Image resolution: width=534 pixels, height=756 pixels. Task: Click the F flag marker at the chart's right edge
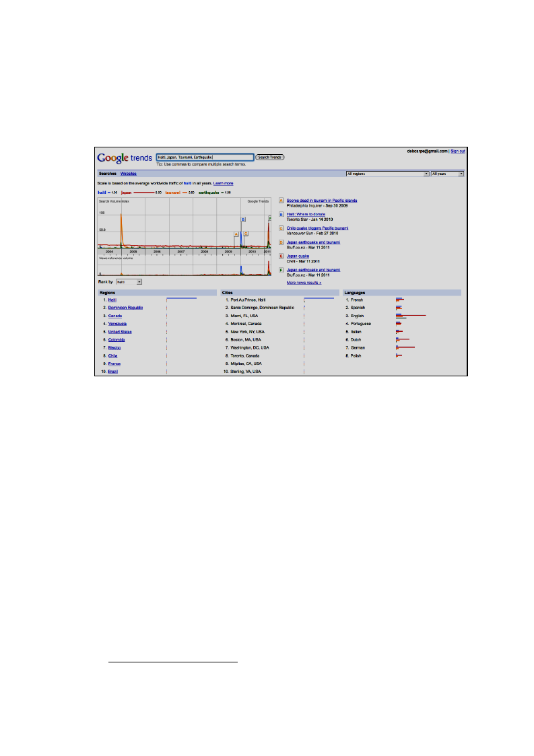(x=269, y=218)
